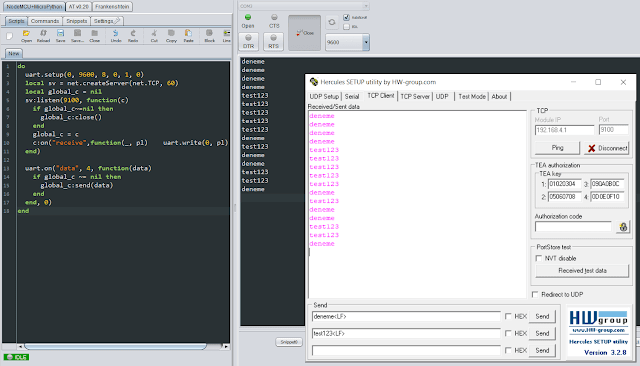Open the Snippets tab
640x366 pixels.
pos(77,21)
